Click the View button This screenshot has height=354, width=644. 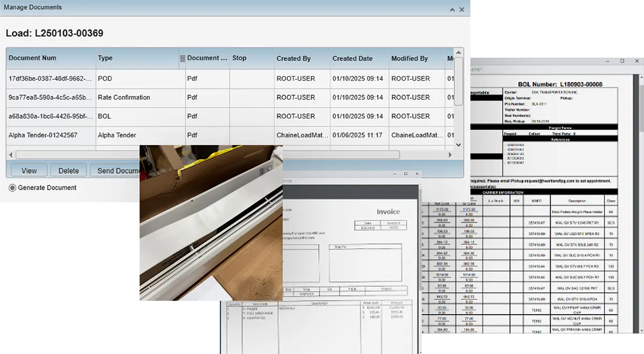pyautogui.click(x=29, y=171)
